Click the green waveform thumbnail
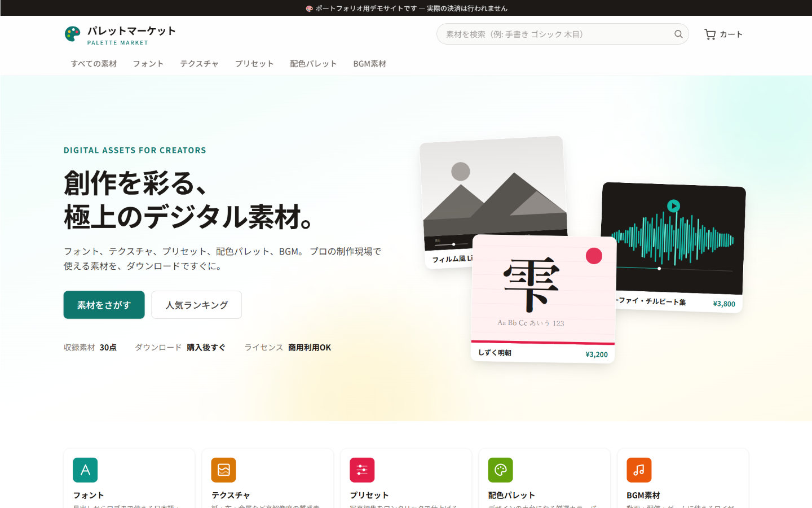 click(673, 238)
